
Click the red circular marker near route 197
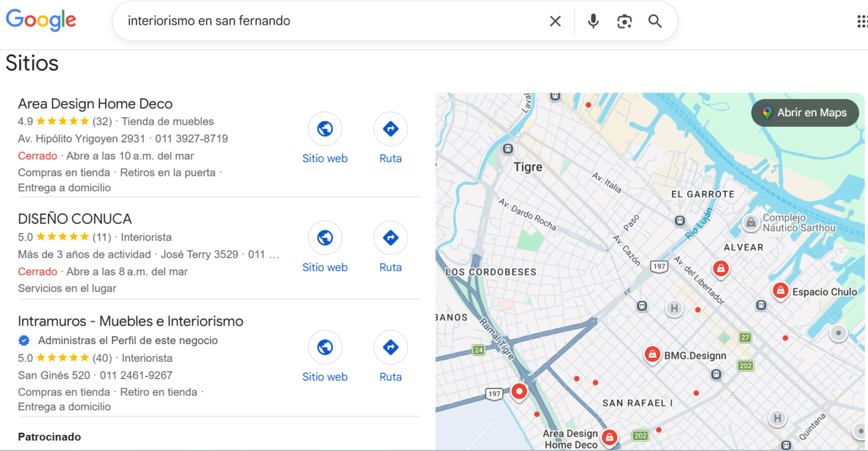(x=519, y=392)
